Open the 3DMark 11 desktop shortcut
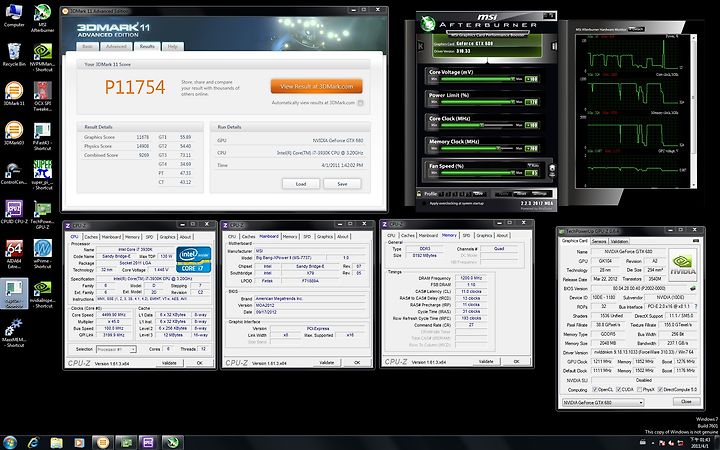Viewport: 720px width, 450px height. pyautogui.click(x=14, y=94)
